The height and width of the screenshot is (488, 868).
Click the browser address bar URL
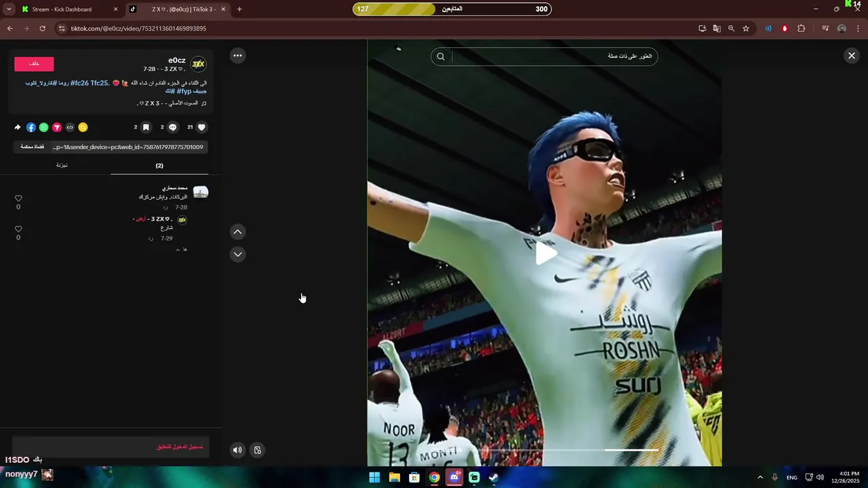pyautogui.click(x=138, y=28)
